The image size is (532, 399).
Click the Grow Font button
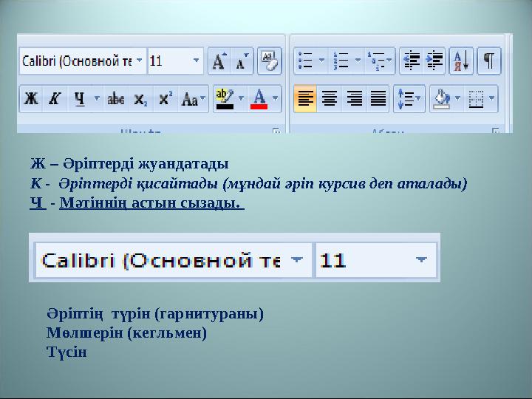point(219,61)
